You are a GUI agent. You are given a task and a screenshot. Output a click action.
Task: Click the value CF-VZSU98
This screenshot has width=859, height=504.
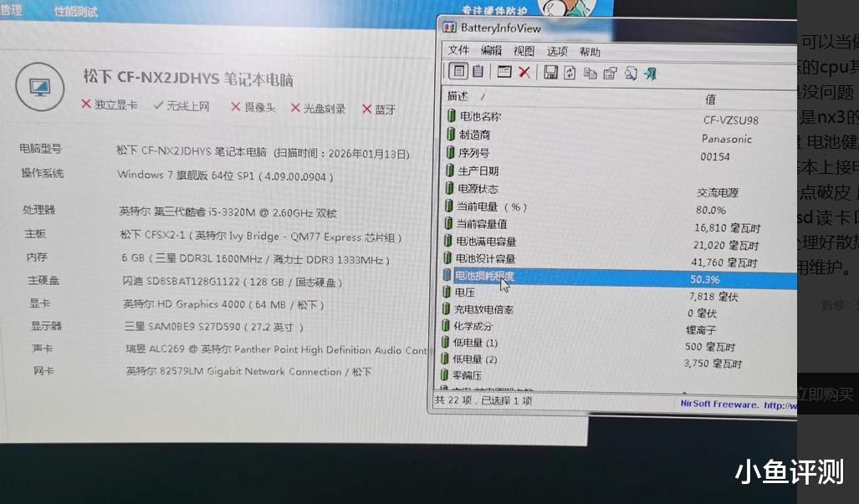tap(731, 120)
